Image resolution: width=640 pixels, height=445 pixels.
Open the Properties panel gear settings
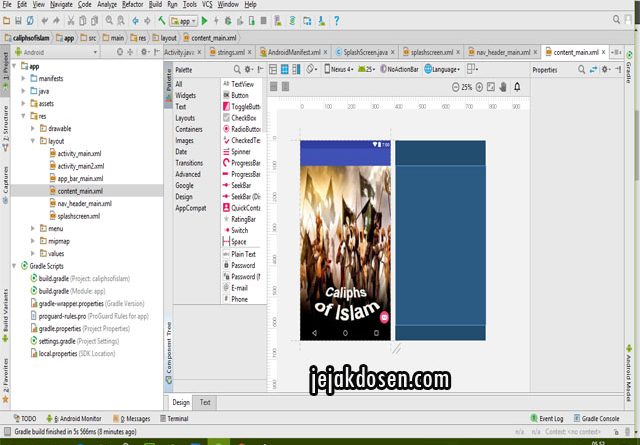pyautogui.click(x=605, y=70)
